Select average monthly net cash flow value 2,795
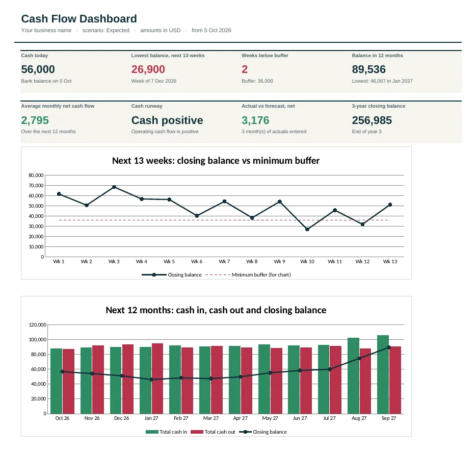Screen dimensions: 476x451 (x=35, y=120)
